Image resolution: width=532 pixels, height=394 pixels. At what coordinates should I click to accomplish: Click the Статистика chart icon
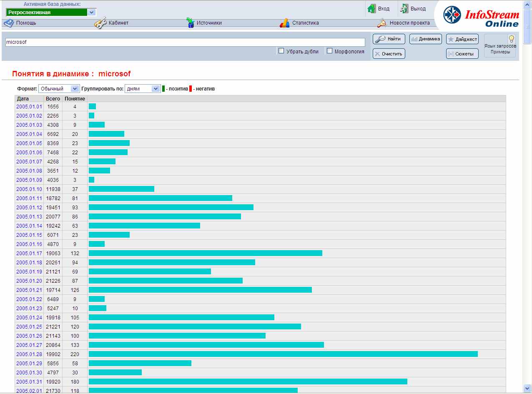(284, 23)
